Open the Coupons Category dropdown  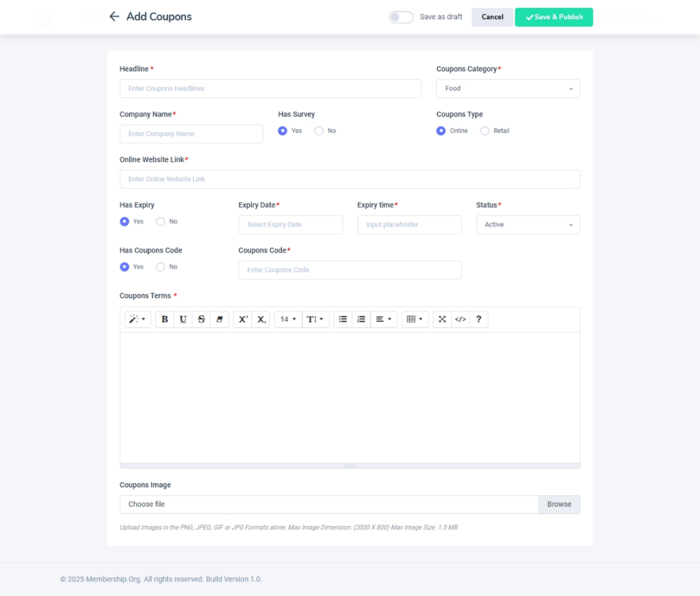point(508,89)
